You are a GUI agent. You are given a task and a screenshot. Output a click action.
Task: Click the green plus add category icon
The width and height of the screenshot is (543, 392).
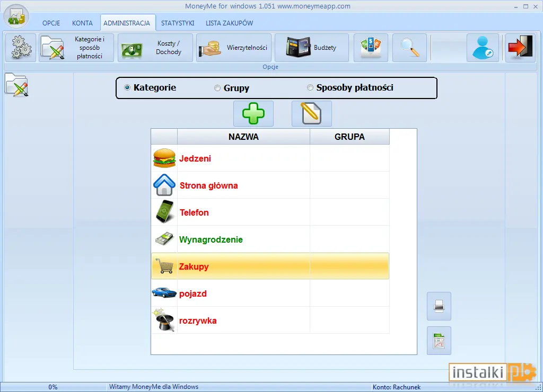click(x=253, y=113)
